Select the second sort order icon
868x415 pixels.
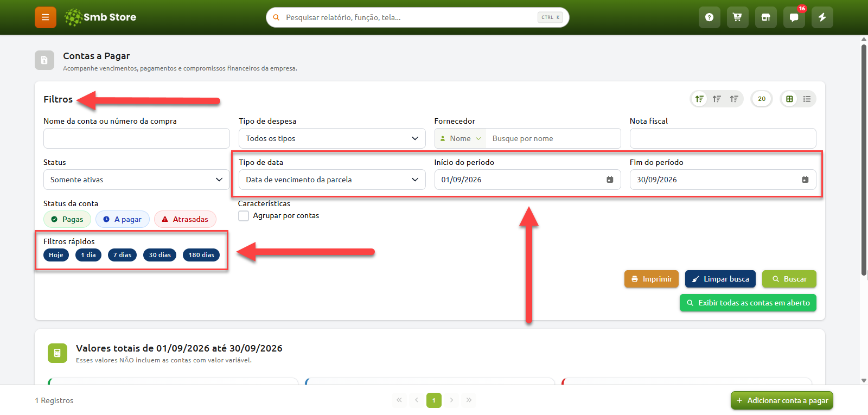717,99
